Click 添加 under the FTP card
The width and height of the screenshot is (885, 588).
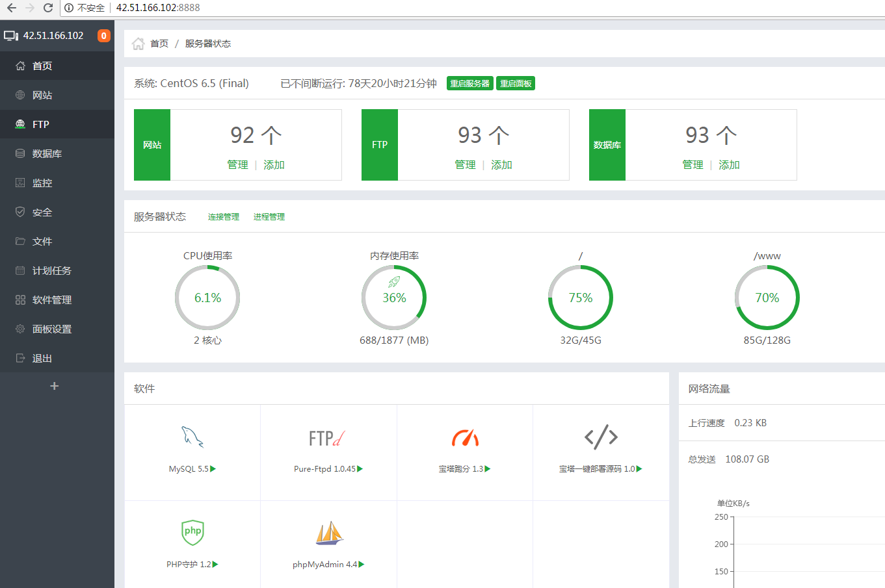coord(501,165)
